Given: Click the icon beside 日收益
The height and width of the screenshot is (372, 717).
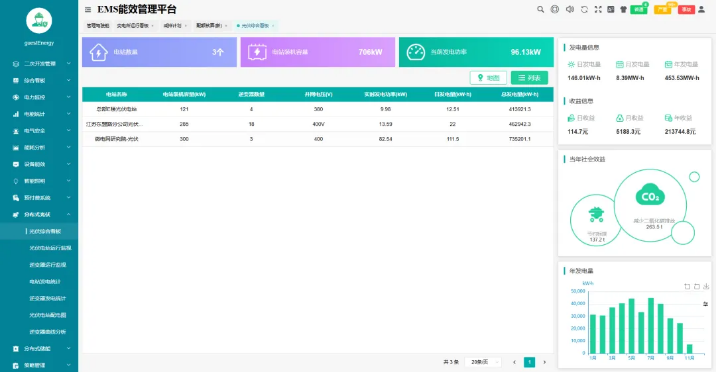Looking at the screenshot, I should pos(571,118).
